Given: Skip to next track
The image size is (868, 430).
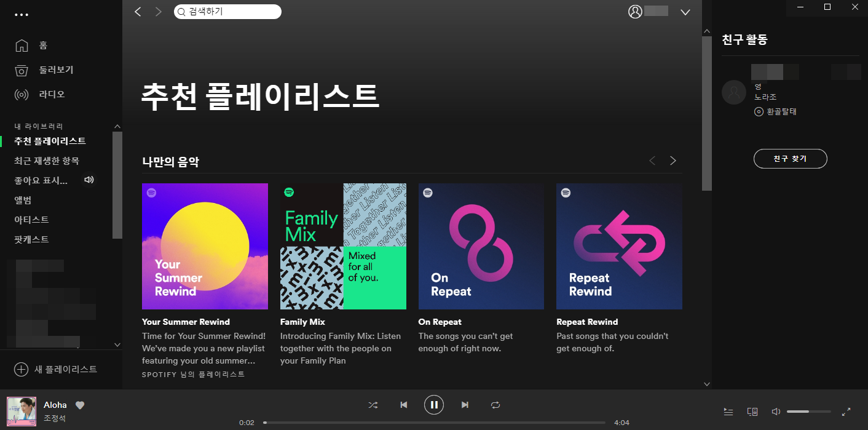Looking at the screenshot, I should (x=465, y=405).
